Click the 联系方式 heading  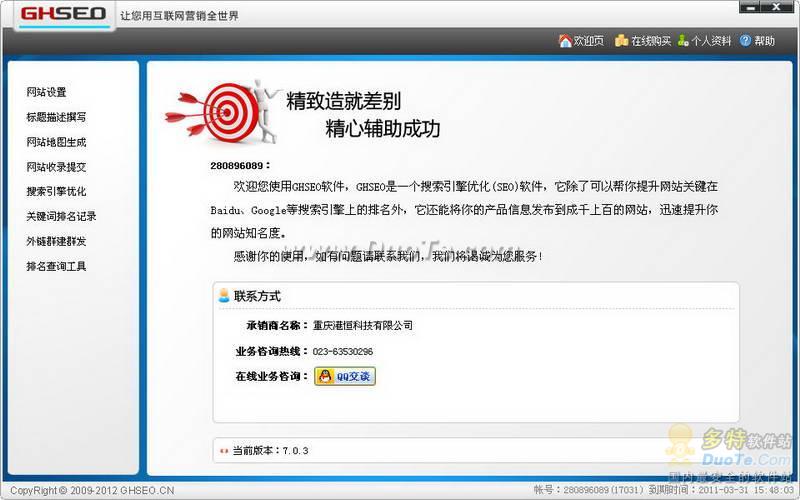pyautogui.click(x=257, y=296)
